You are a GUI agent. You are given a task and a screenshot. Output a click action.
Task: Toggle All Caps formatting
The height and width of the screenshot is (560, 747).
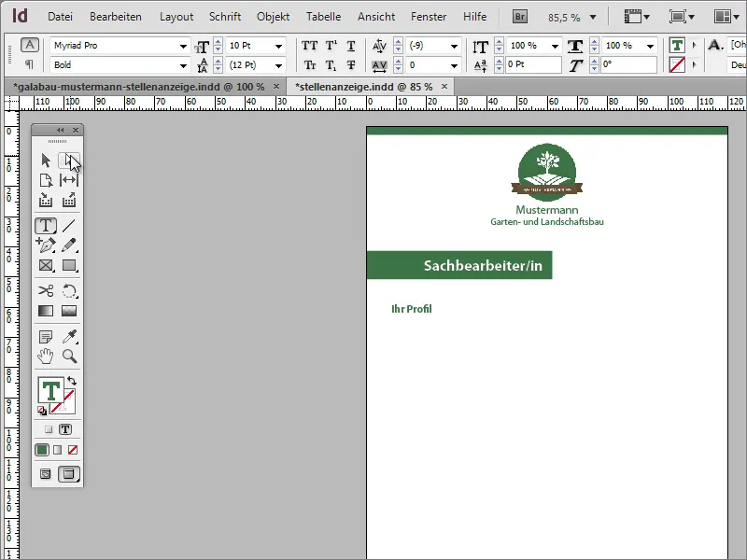[x=310, y=46]
